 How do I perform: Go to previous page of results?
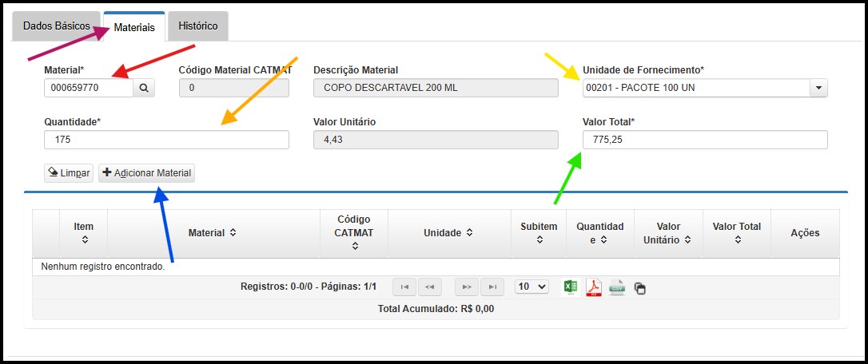point(430,287)
